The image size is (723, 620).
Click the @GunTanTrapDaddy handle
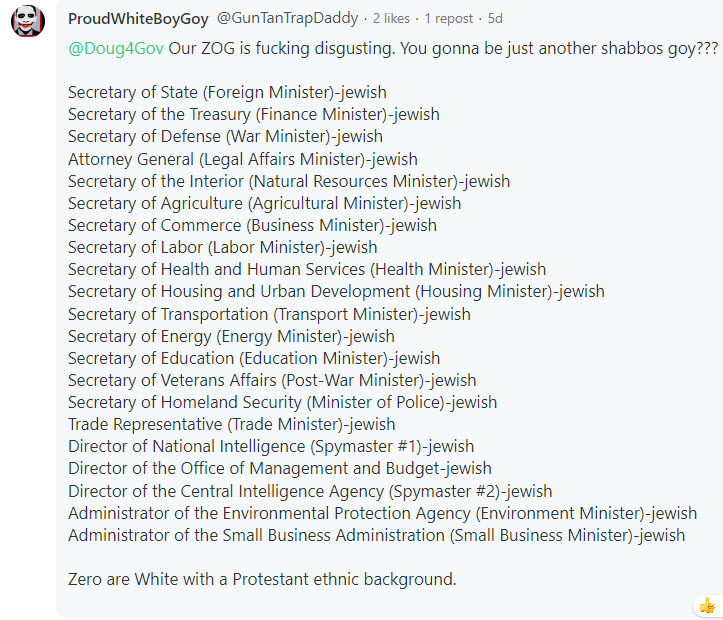(287, 18)
